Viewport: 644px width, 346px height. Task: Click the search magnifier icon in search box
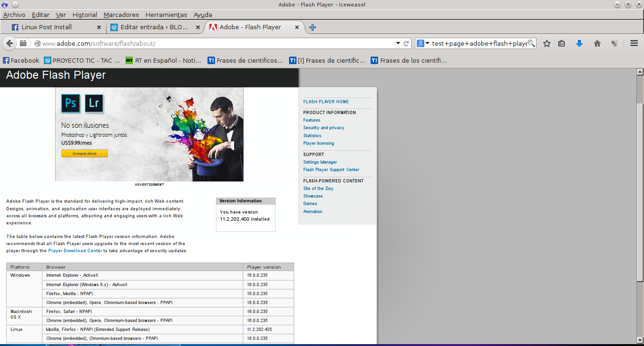(x=531, y=43)
